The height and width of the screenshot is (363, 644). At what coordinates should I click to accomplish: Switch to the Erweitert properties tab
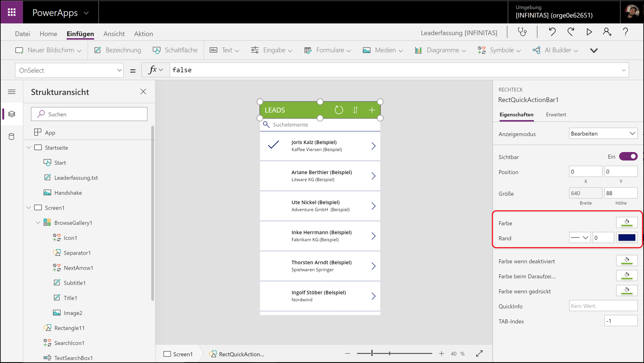[x=556, y=114]
